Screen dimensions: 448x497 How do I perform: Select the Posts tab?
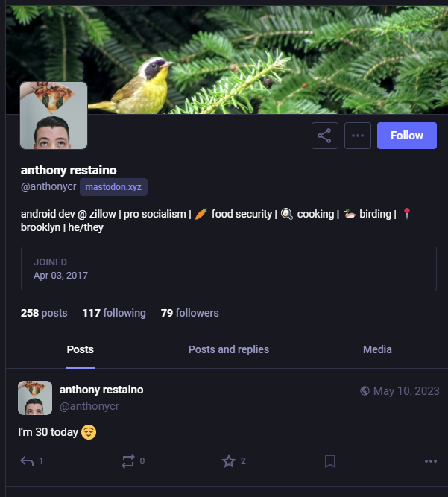(x=81, y=349)
